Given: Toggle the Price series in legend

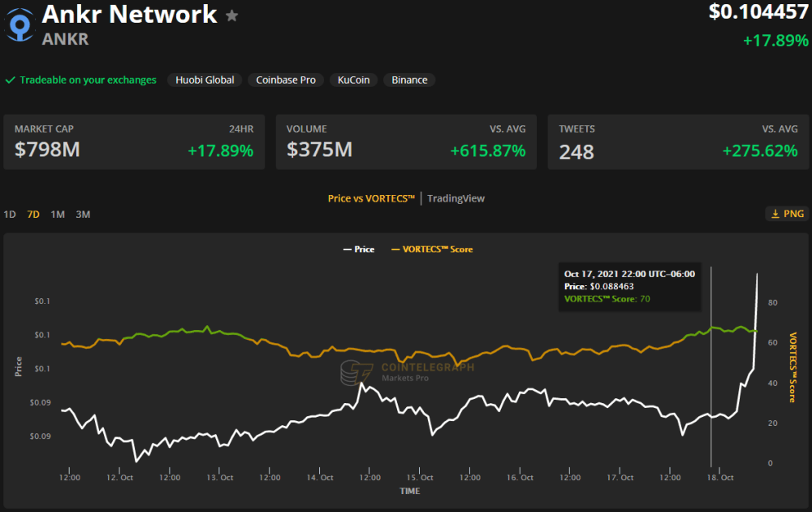Looking at the screenshot, I should [x=359, y=249].
